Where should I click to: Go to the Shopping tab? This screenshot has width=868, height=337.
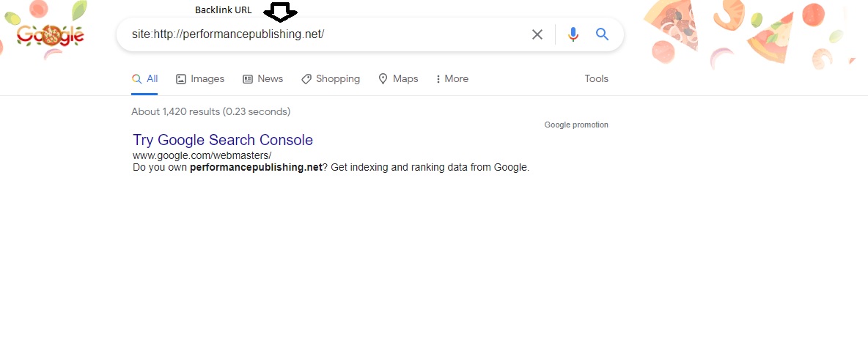(x=331, y=79)
